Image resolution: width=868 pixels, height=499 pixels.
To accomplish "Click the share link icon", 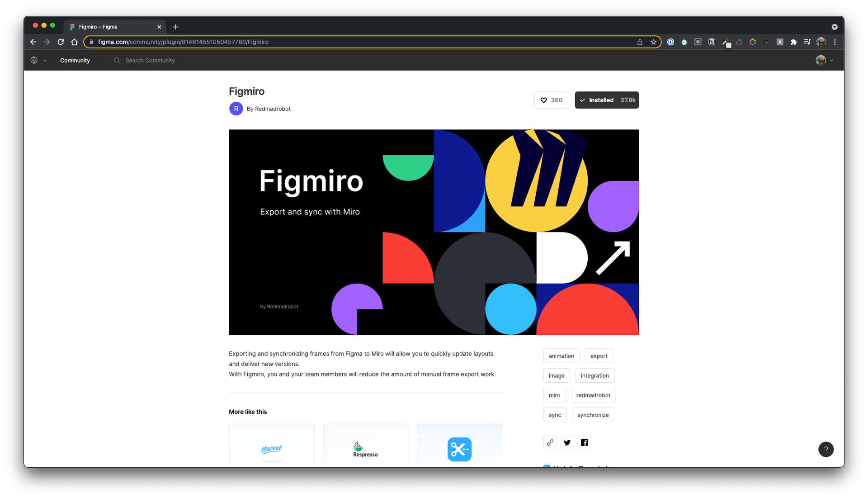I will point(550,442).
